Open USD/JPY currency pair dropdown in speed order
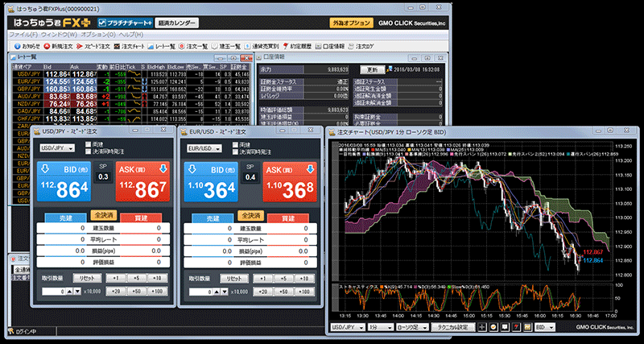This screenshot has width=644, height=344. coord(56,148)
